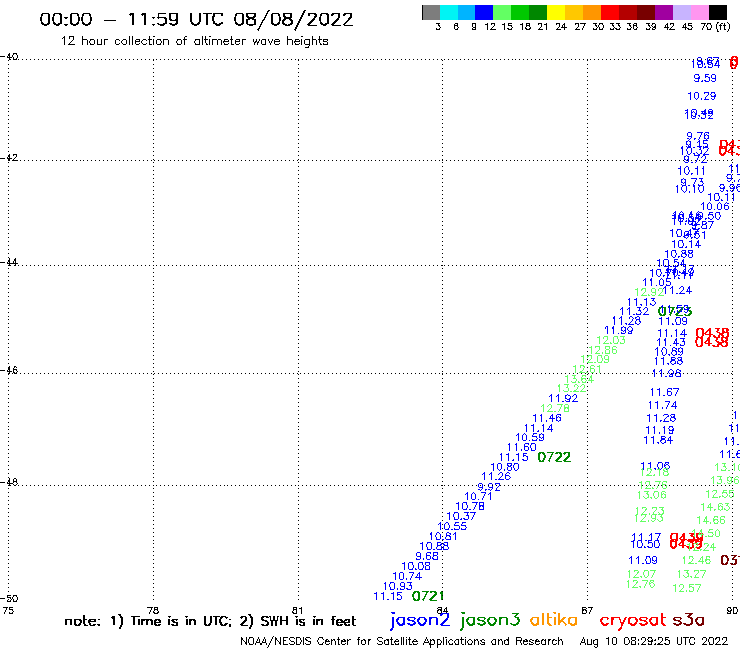740x650 pixels.
Task: Click the wave height value 13.27
Action: click(x=691, y=574)
